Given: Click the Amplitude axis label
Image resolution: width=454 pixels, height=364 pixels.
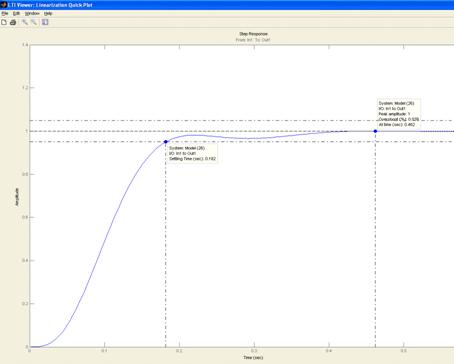Looking at the screenshot, I should click(x=17, y=197).
